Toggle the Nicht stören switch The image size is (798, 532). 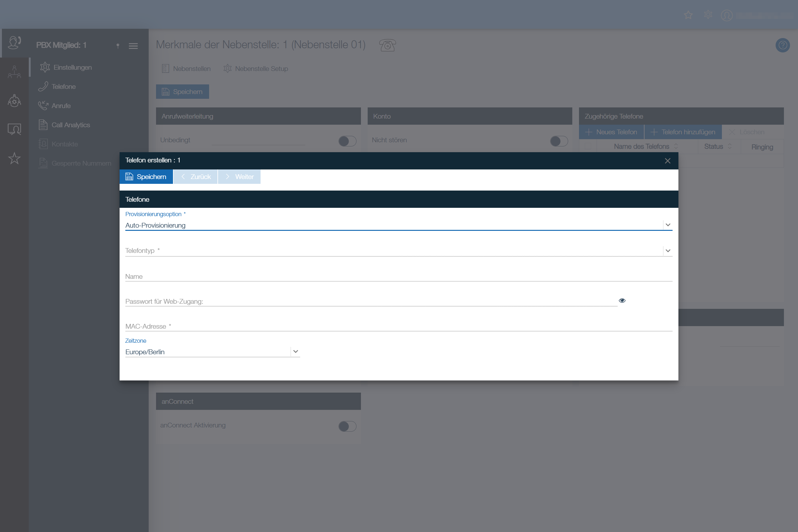[x=559, y=141]
